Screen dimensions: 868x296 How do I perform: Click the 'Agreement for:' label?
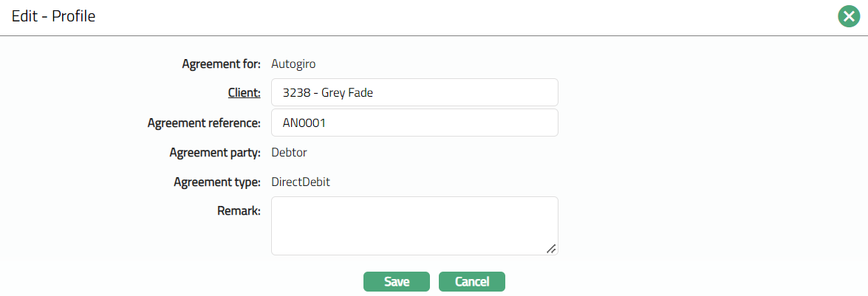[221, 64]
